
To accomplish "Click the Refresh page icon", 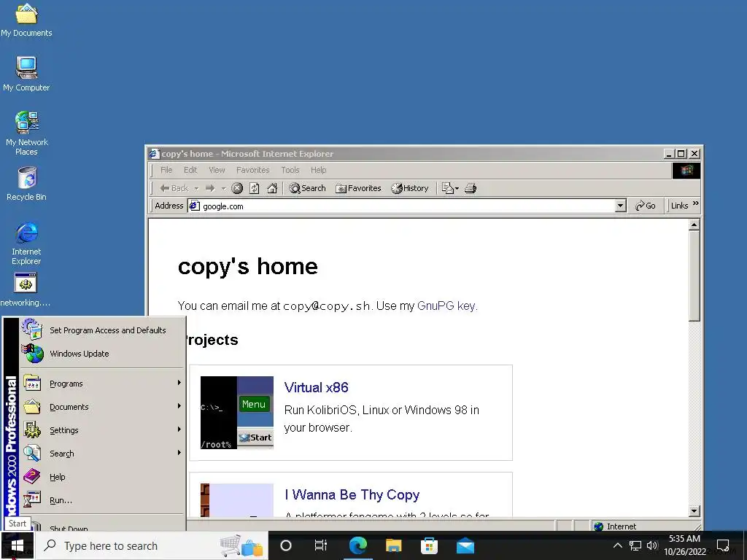I will [255, 188].
